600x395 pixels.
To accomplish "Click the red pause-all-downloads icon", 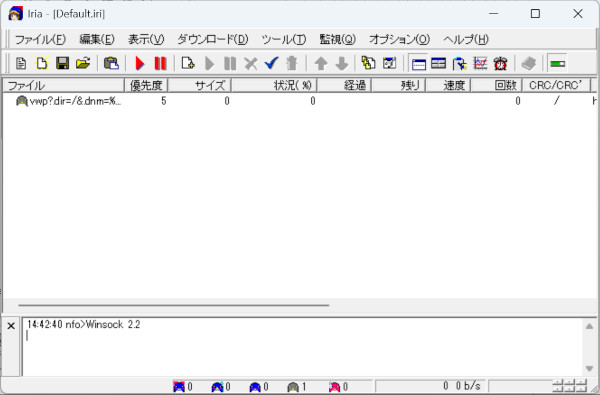I will (160, 63).
